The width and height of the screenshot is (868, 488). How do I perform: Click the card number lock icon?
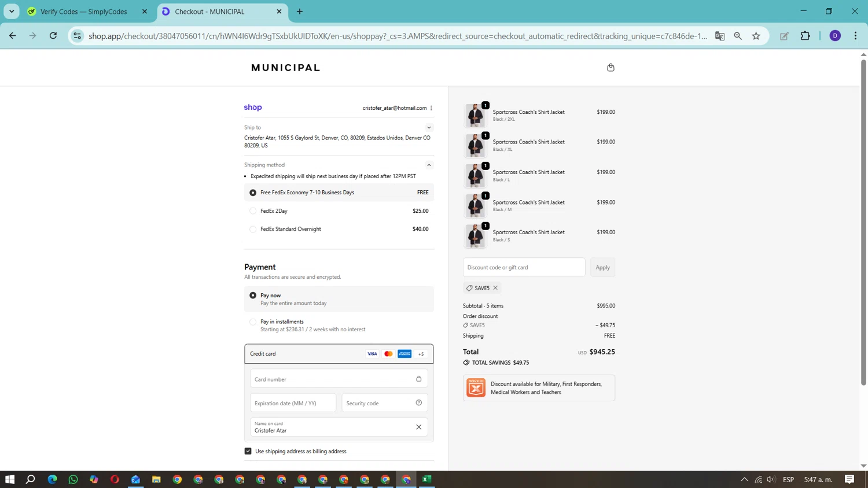tap(418, 379)
